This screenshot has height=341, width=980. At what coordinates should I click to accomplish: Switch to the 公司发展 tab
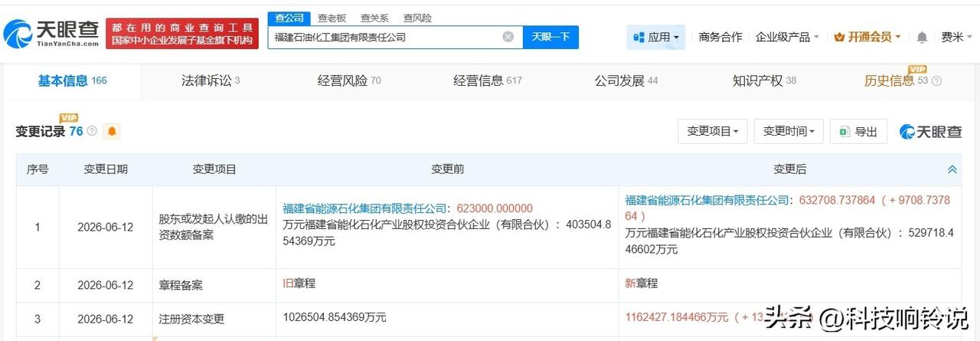[x=626, y=80]
